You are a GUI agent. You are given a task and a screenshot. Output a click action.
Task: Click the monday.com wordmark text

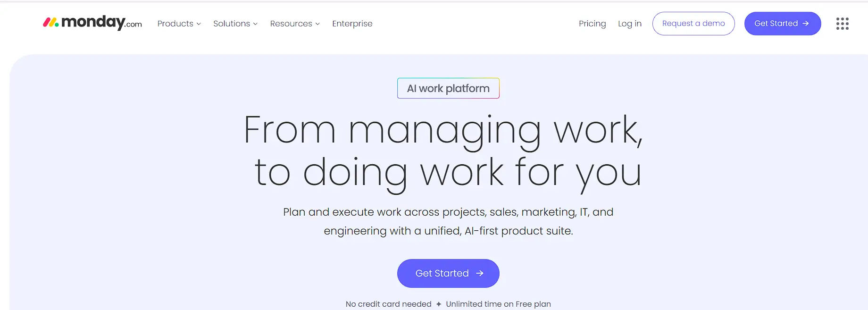(x=101, y=22)
